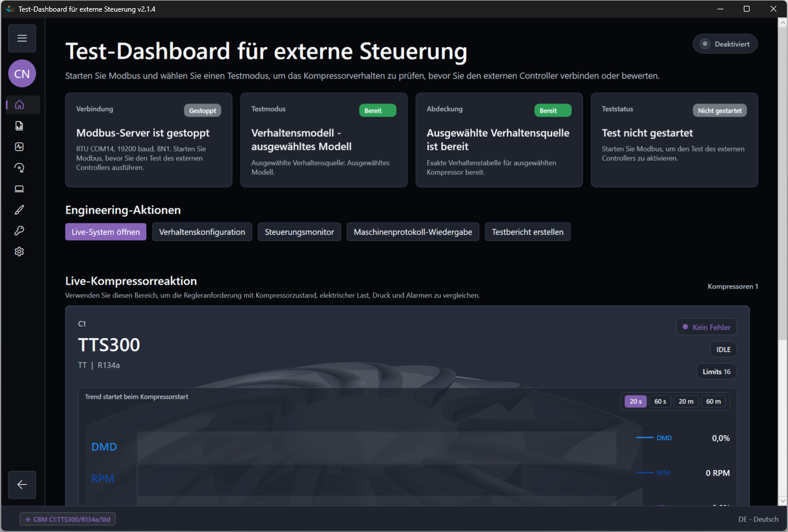The height and width of the screenshot is (532, 788).
Task: Click the 'Verhaltensmodell - ausgewähltes Modell' heading
Action: point(301,140)
